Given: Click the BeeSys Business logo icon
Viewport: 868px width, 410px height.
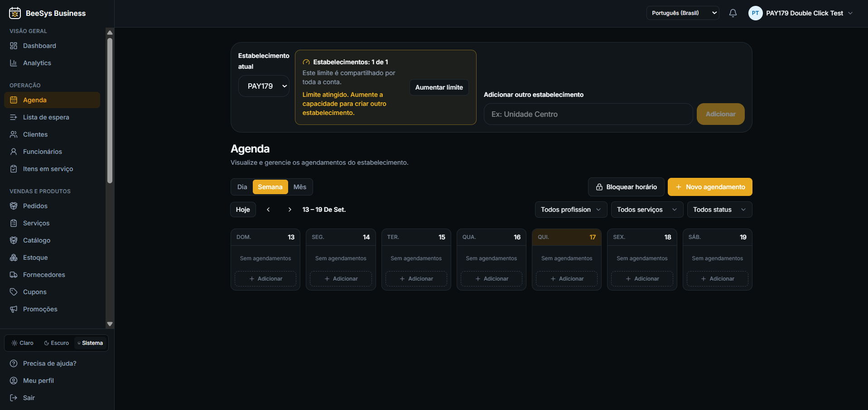Looking at the screenshot, I should (x=15, y=13).
